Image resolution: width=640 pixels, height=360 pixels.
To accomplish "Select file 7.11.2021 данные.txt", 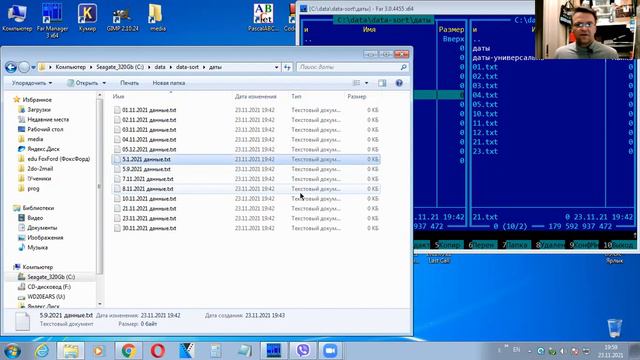I will 147,179.
